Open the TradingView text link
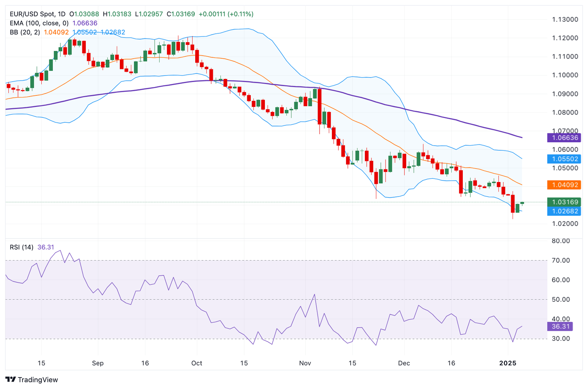Image resolution: width=588 pixels, height=389 pixels. coord(38,380)
